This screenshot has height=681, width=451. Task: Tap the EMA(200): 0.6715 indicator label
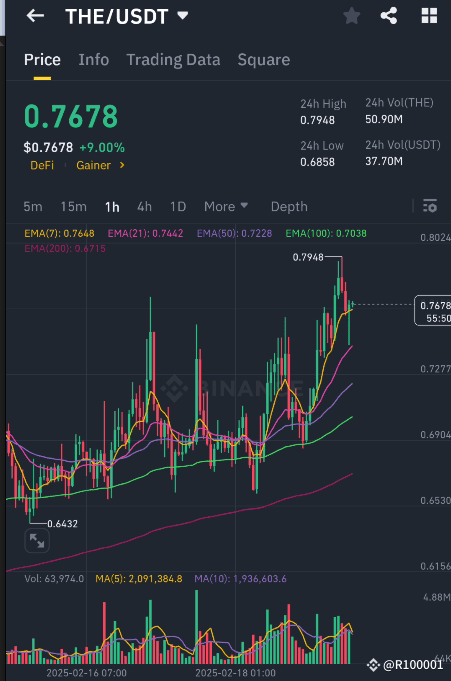(x=65, y=248)
